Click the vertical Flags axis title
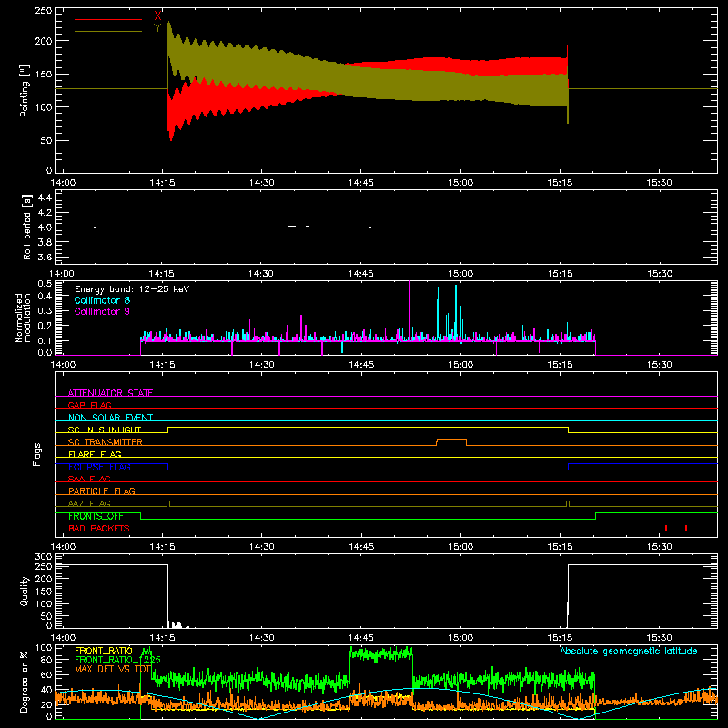The image size is (728, 728). point(37,454)
